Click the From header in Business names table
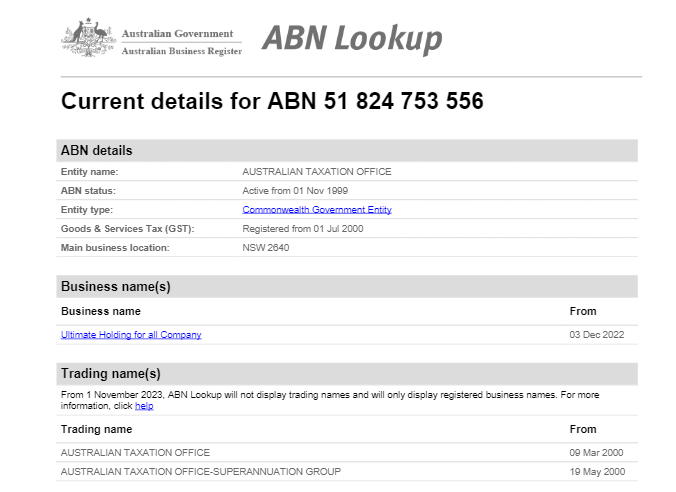The image size is (676, 492). point(583,311)
